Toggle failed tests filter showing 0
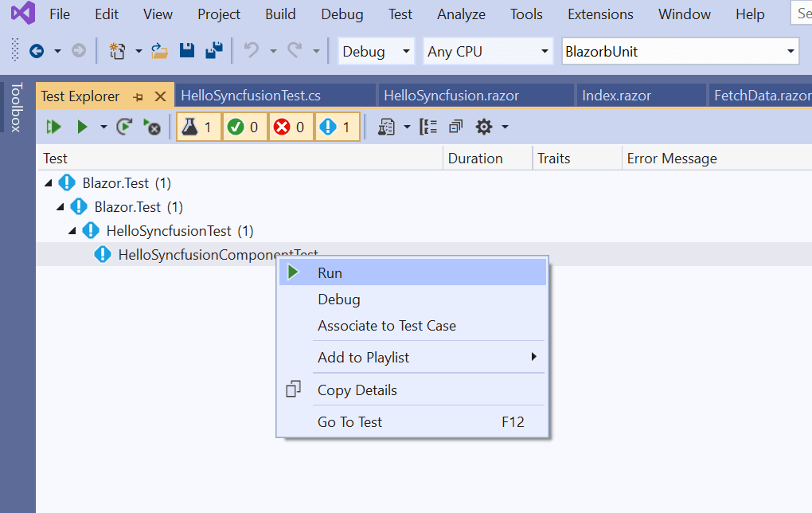The height and width of the screenshot is (513, 812). [291, 127]
